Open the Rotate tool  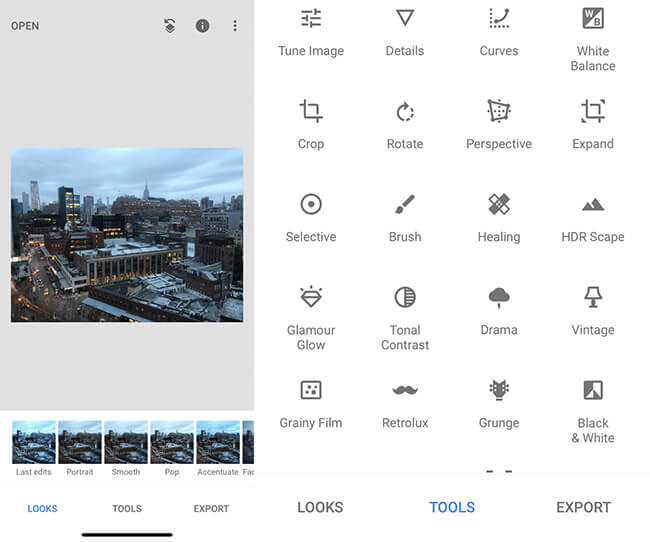click(x=405, y=125)
